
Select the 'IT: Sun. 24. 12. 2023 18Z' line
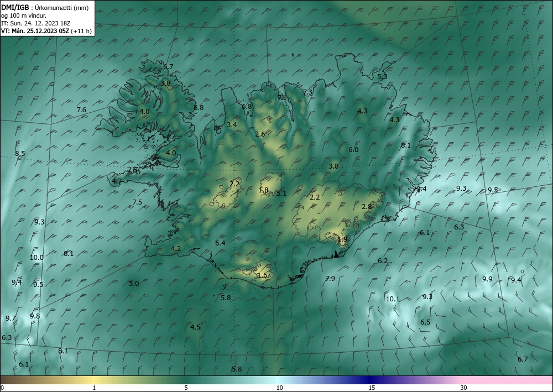pos(35,23)
